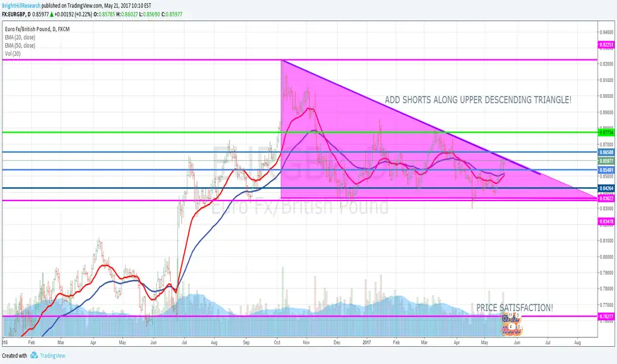Select the EMA (50, close) legend label
This screenshot has width=617, height=364.
pyautogui.click(x=20, y=46)
